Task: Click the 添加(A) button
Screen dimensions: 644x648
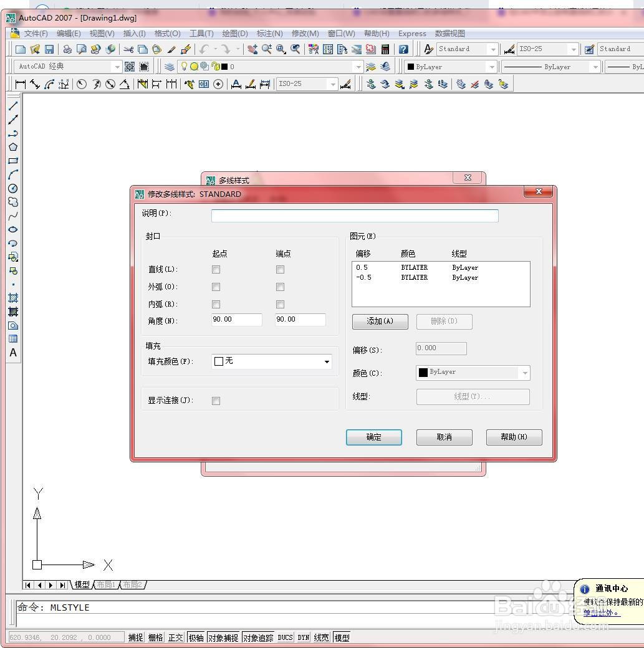Action: [380, 322]
